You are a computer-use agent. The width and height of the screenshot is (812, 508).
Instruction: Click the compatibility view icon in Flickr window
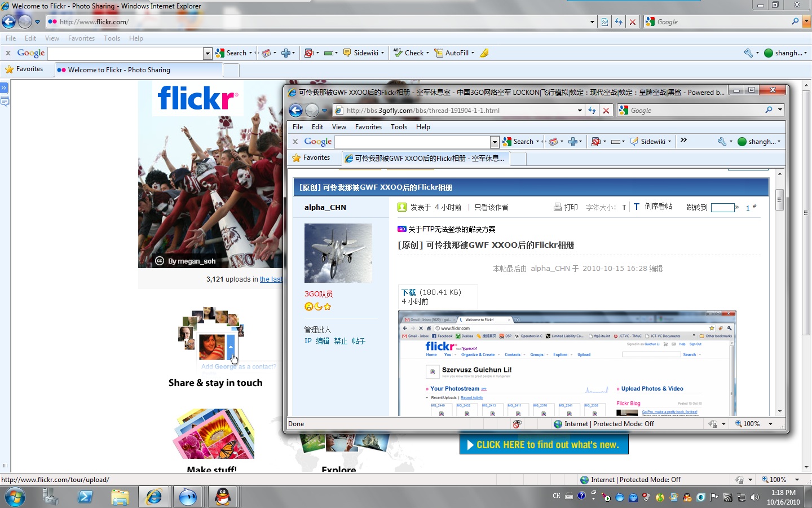(604, 22)
